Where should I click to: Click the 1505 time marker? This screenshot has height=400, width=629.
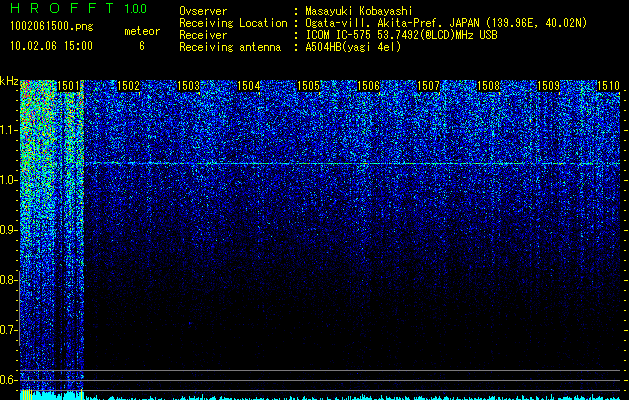point(308,86)
